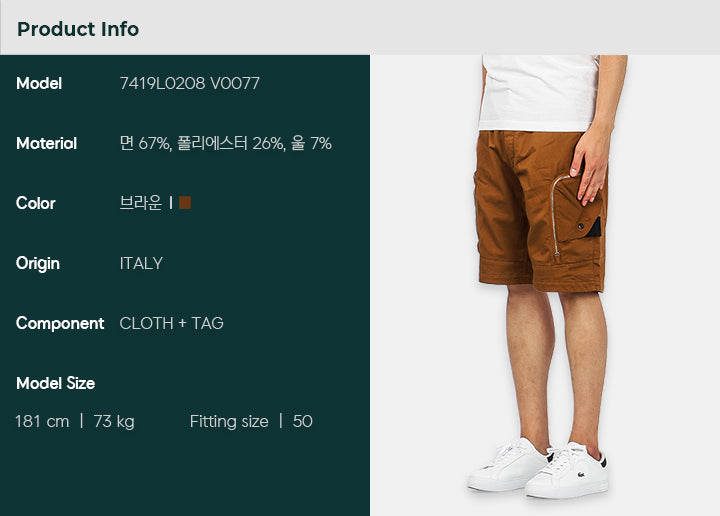Viewport: 720px width, 516px height.
Task: Select the model number 7419L0208 V0077
Action: [189, 83]
